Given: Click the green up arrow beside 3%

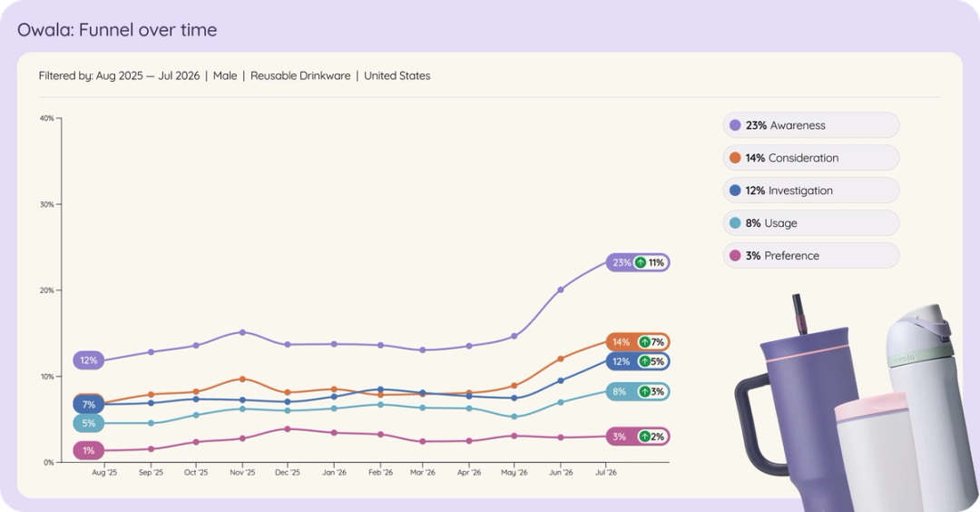Looking at the screenshot, I should pos(644,391).
